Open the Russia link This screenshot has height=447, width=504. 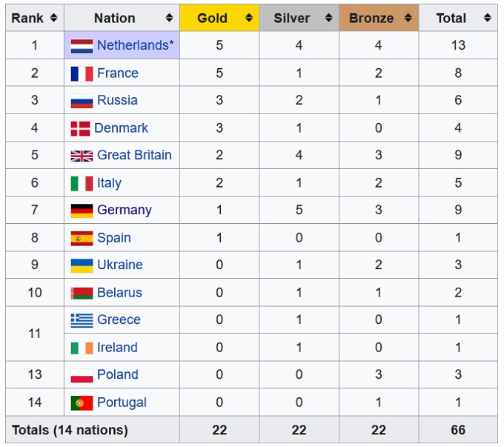point(117,100)
